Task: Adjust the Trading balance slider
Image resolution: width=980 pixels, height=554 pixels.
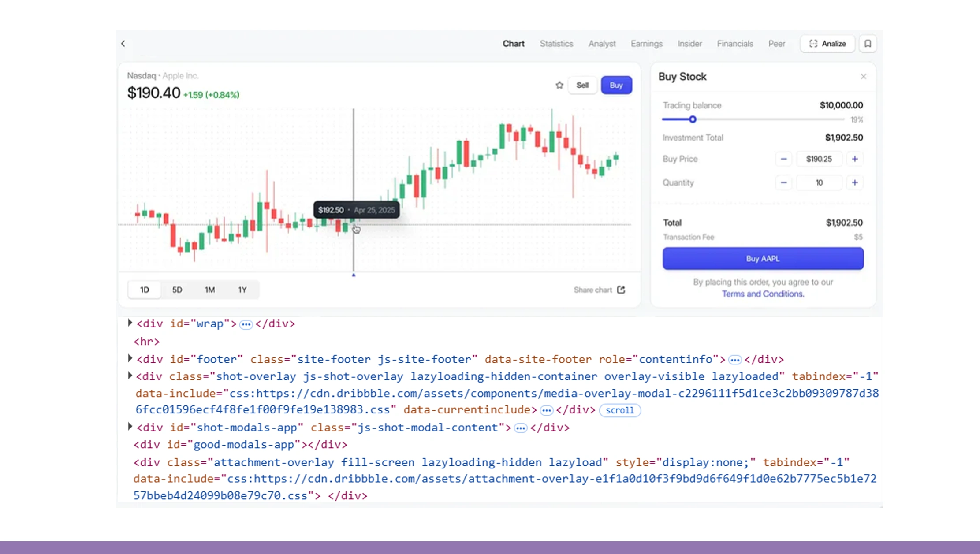Action: pyautogui.click(x=693, y=119)
